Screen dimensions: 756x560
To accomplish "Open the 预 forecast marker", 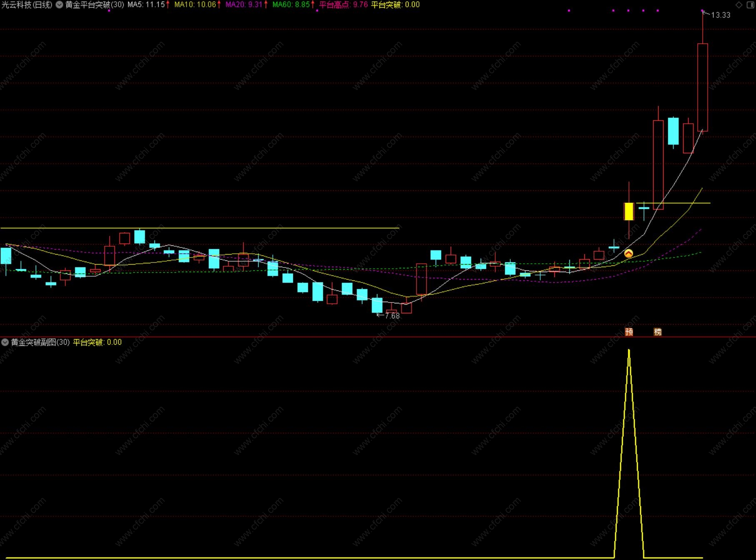I will (x=629, y=332).
